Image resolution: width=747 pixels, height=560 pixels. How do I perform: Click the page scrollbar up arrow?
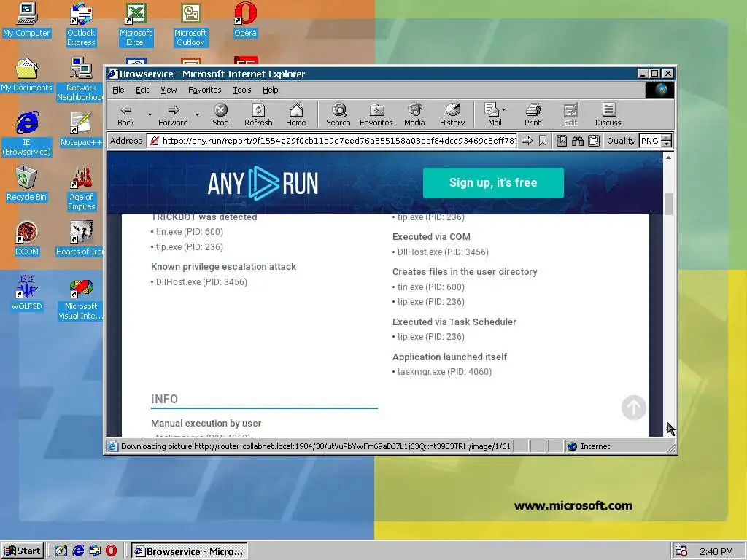(668, 157)
